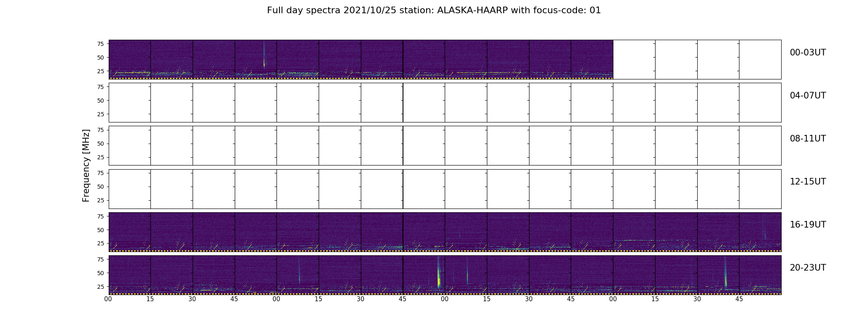Click the '12-15UT' row label
This screenshot has width=868, height=331.
coord(808,182)
